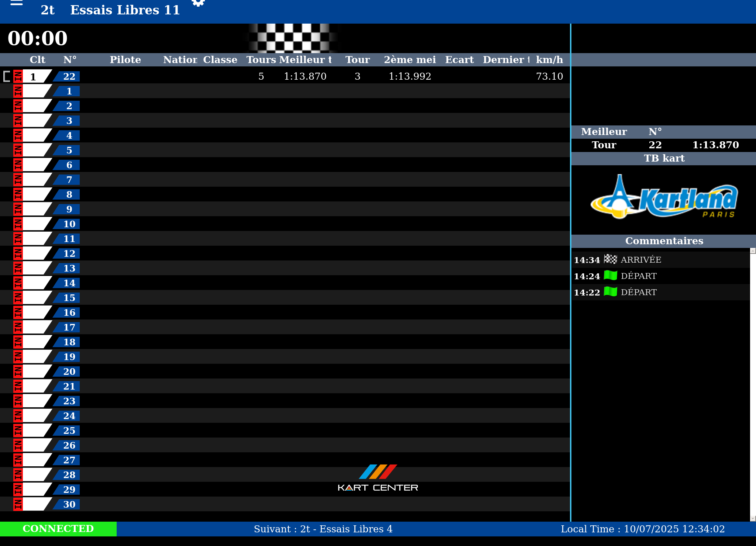Open the settings gear icon
Image resolution: width=756 pixels, height=546 pixels.
coord(198,3)
